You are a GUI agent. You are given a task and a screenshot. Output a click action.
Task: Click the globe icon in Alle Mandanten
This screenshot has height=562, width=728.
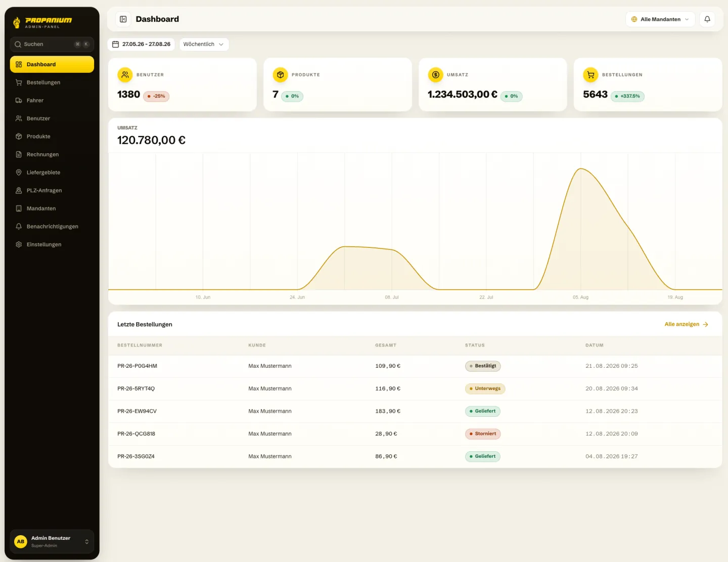click(x=634, y=19)
